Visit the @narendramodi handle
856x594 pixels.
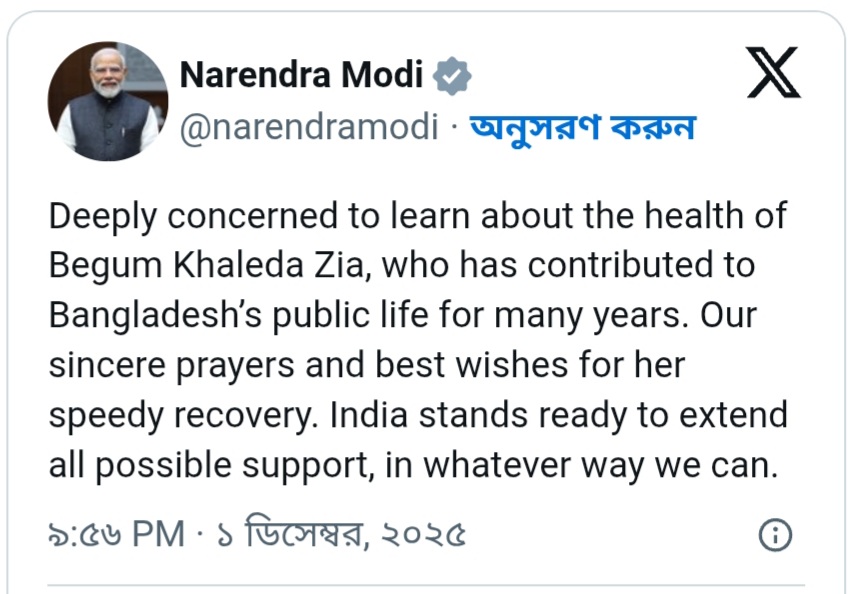[x=309, y=127]
